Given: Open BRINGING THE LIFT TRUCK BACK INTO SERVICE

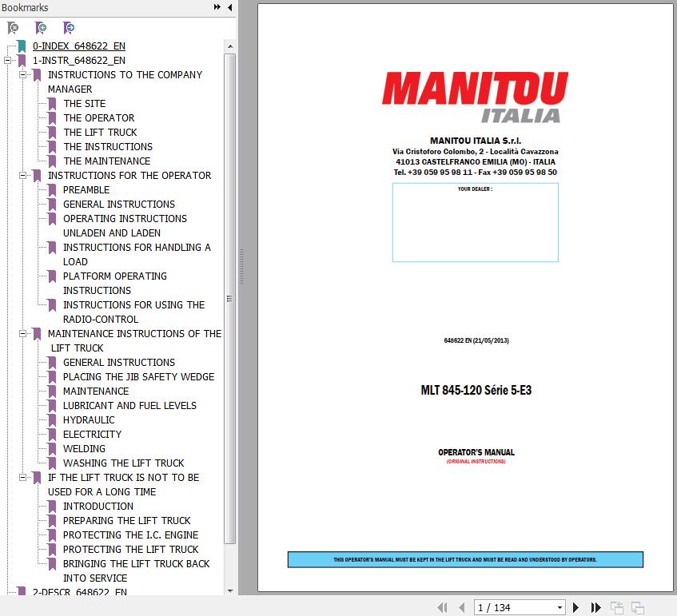Looking at the screenshot, I should [x=137, y=570].
